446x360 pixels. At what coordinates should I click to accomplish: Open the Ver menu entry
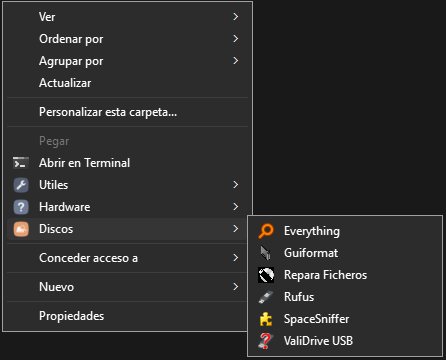pyautogui.click(x=127, y=17)
